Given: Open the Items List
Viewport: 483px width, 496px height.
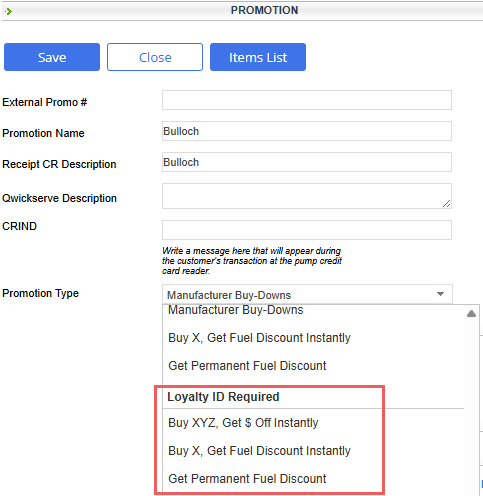Looking at the screenshot, I should point(258,57).
